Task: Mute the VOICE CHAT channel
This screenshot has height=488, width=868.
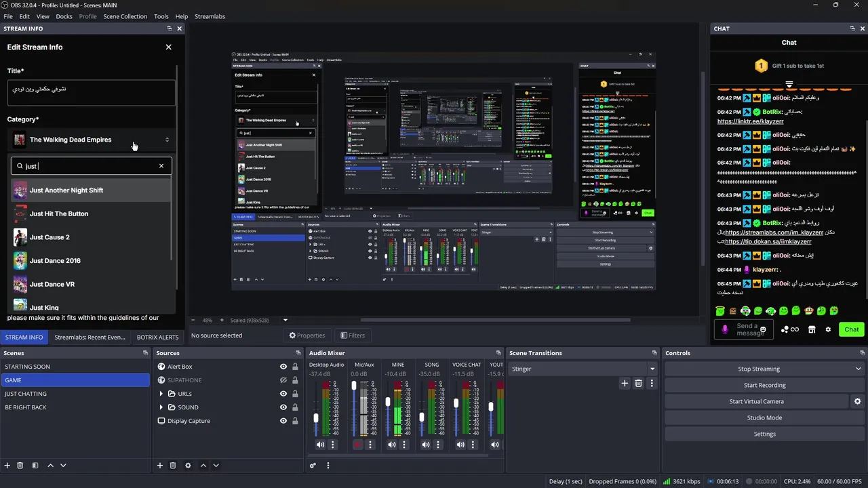Action: (x=460, y=445)
